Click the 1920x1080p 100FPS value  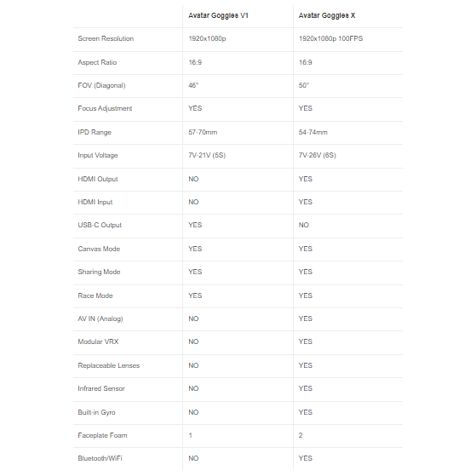click(330, 38)
